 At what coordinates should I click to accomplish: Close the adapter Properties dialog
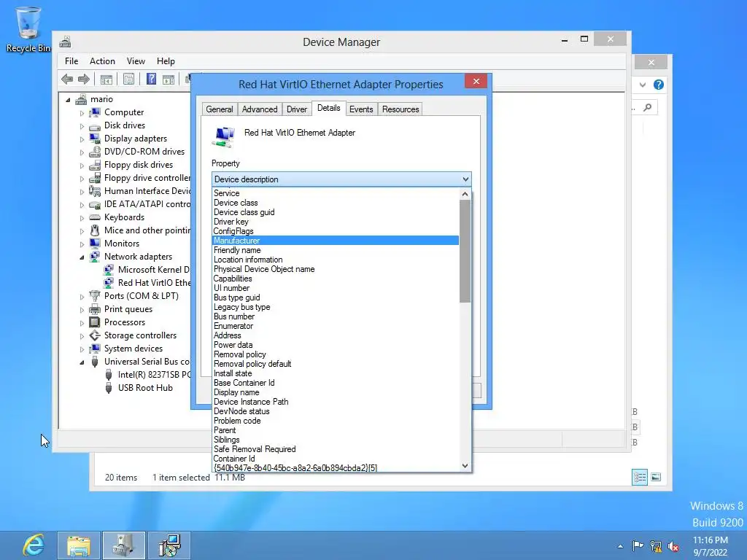pos(476,82)
